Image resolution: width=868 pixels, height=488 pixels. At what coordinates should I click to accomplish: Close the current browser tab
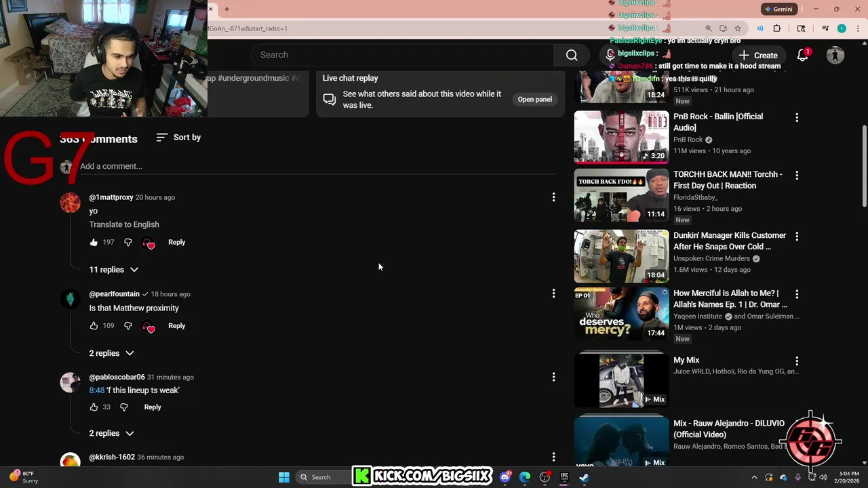pos(211,9)
